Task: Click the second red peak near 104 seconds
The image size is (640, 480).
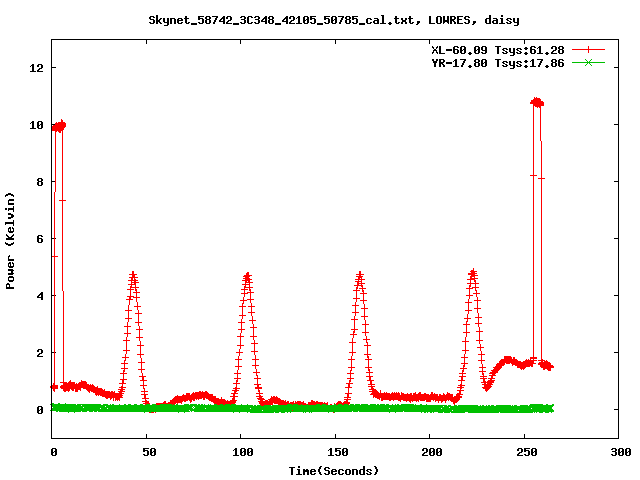Action: [x=247, y=277]
